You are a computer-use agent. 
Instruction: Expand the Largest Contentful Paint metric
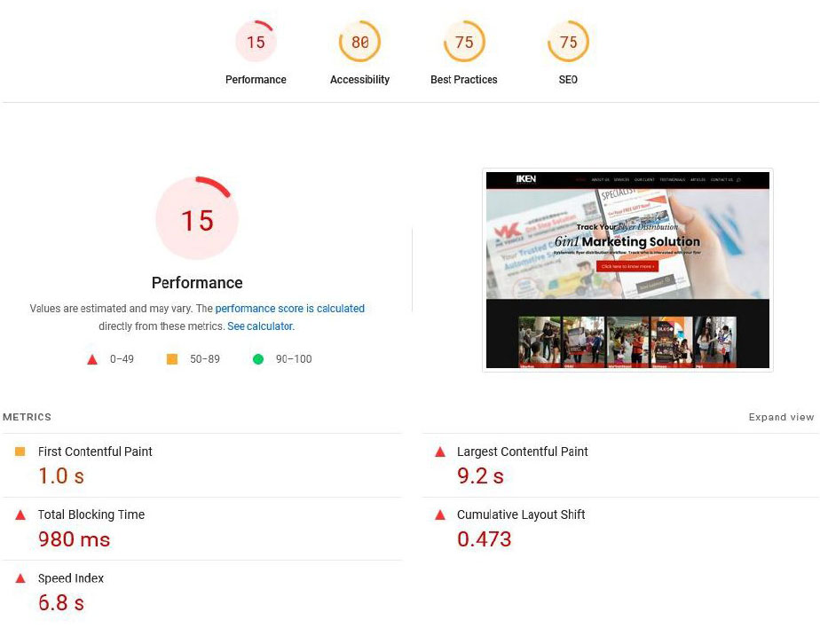(x=522, y=452)
